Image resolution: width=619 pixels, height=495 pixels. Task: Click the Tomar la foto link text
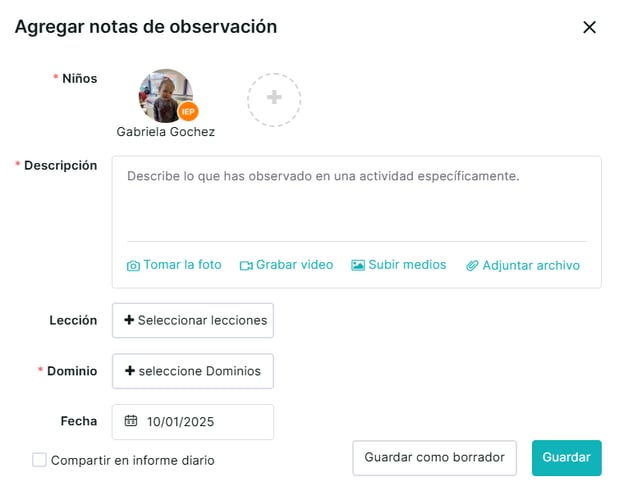click(182, 265)
